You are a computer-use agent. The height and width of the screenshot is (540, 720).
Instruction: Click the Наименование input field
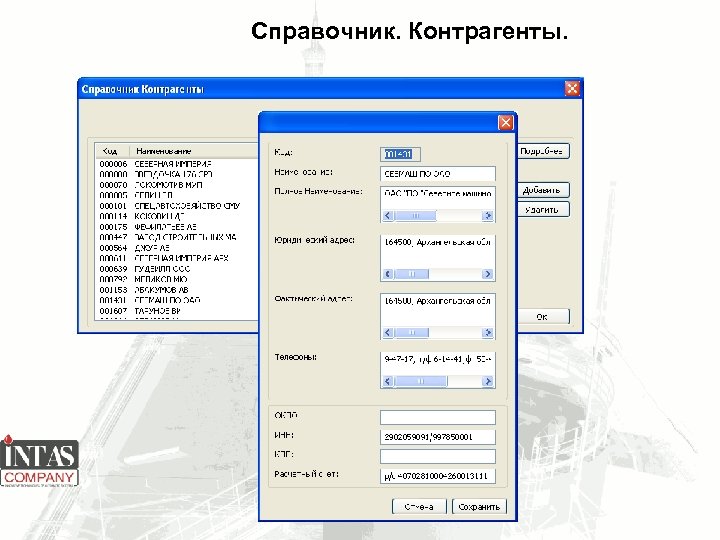(438, 174)
